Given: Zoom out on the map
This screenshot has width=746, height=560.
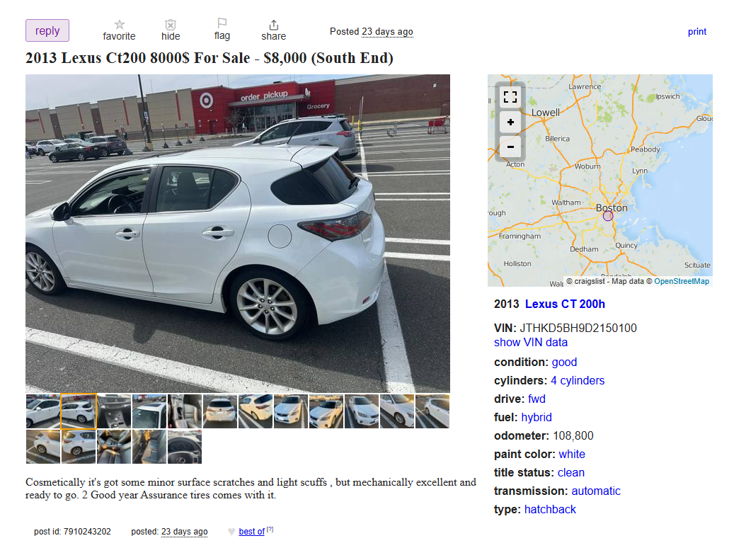Looking at the screenshot, I should tap(510, 147).
